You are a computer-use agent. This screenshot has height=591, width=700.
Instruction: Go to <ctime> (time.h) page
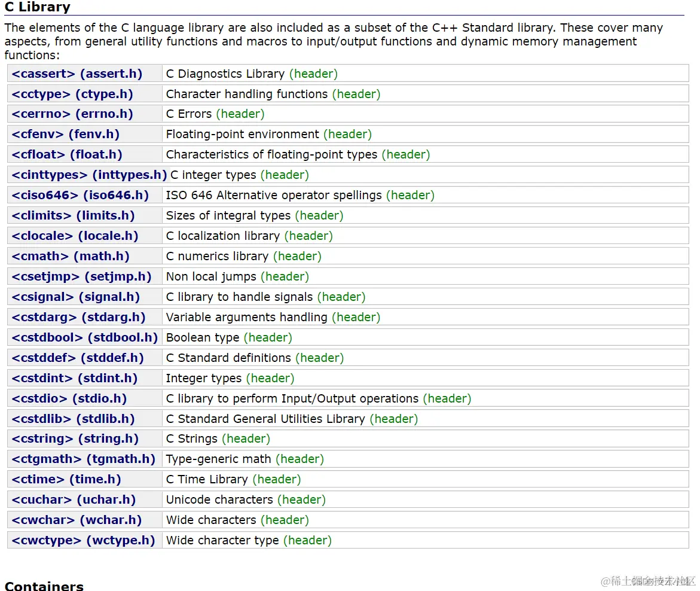(x=66, y=479)
